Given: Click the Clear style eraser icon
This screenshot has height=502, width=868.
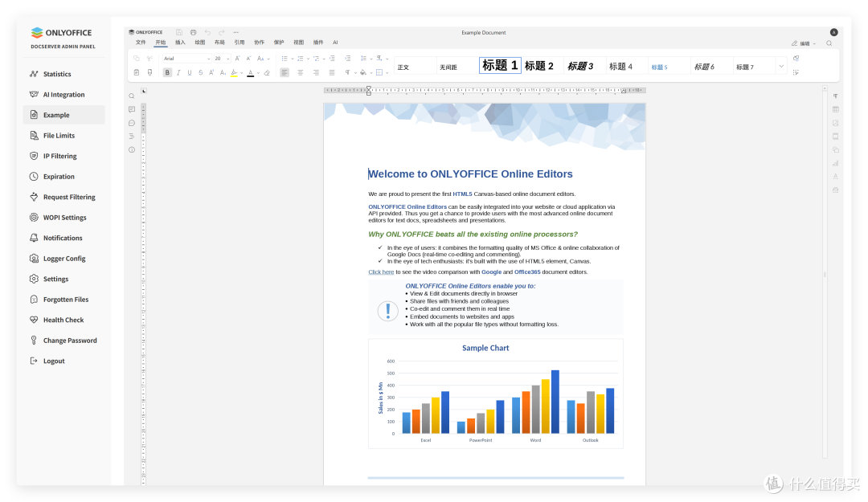Looking at the screenshot, I should [x=267, y=72].
